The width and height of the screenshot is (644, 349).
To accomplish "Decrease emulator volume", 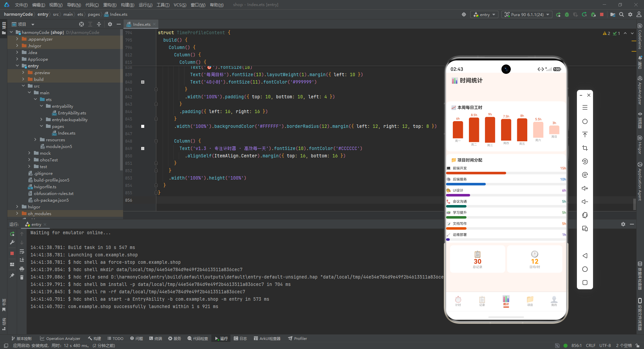I will coord(585,202).
